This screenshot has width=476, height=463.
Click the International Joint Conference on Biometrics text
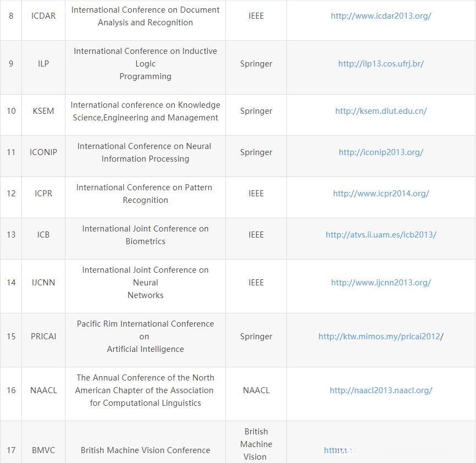point(146,235)
